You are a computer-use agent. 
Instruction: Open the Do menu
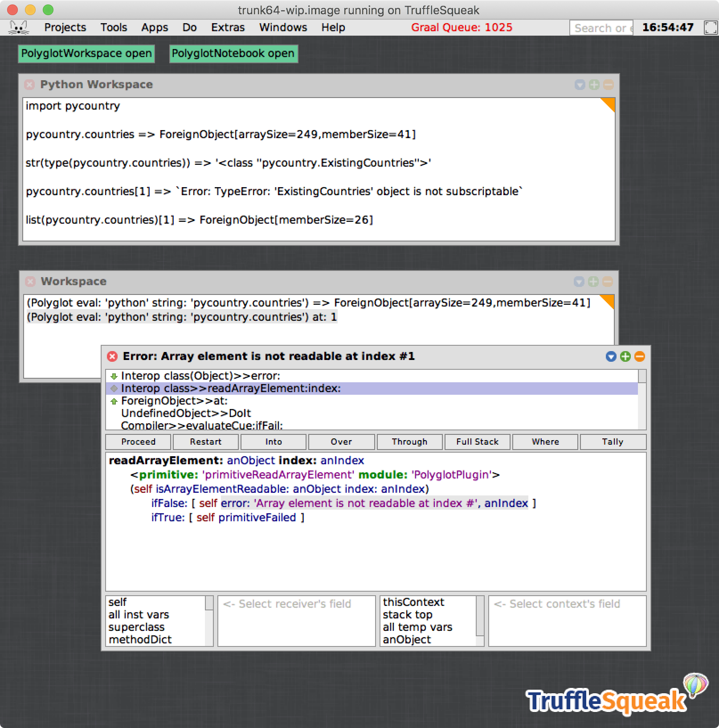[189, 28]
